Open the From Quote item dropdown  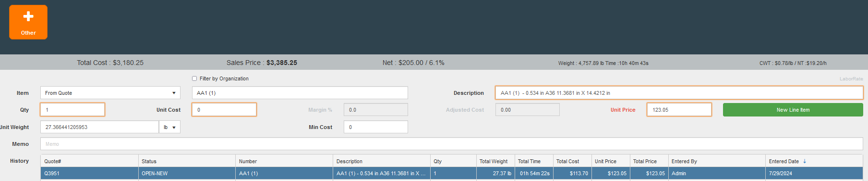coord(110,93)
